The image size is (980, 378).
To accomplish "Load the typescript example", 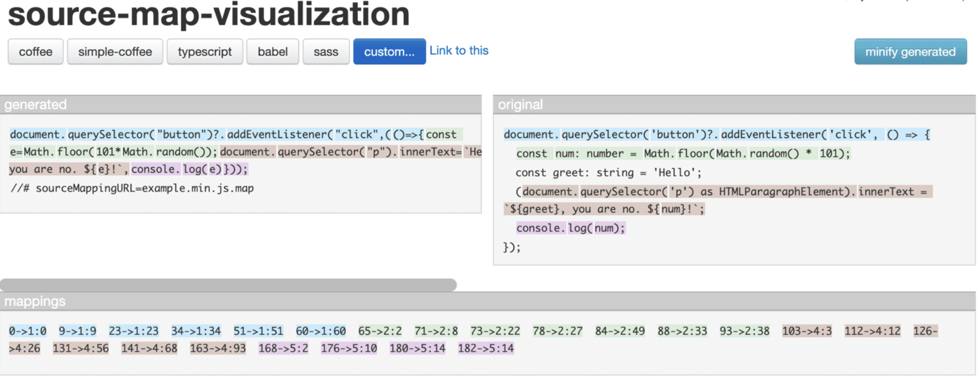I will [205, 51].
